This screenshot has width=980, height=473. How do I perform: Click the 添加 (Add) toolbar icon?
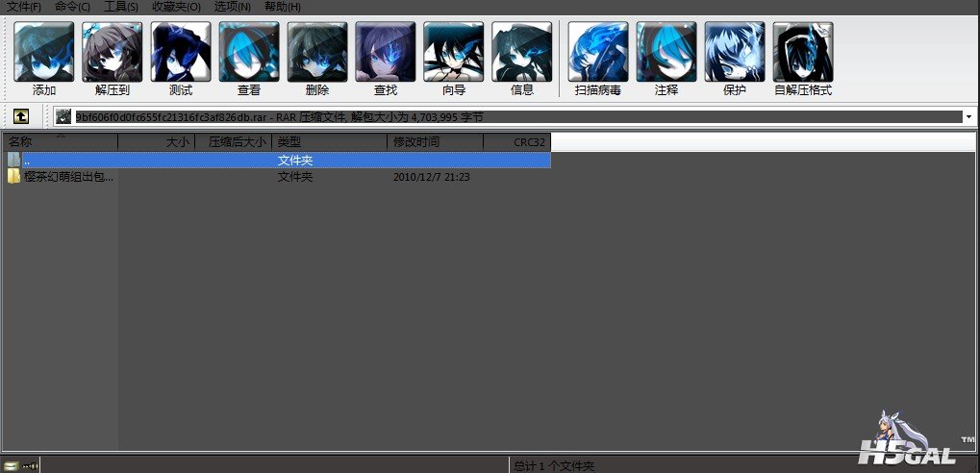pyautogui.click(x=43, y=53)
